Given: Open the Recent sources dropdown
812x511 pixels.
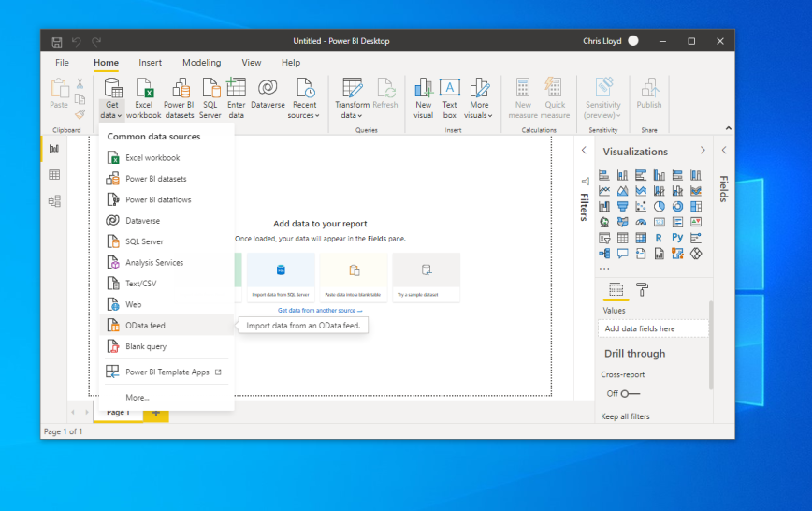Looking at the screenshot, I should (x=304, y=98).
